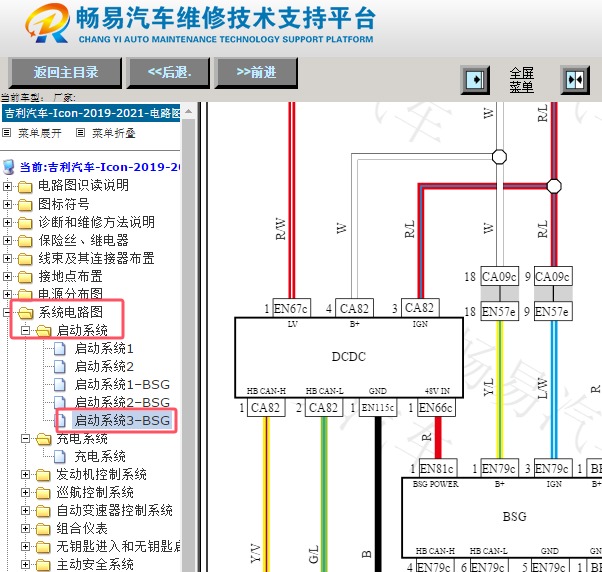Image resolution: width=602 pixels, height=572 pixels.
Task: Select the 巡航控制系统 tree label
Action: (95, 493)
